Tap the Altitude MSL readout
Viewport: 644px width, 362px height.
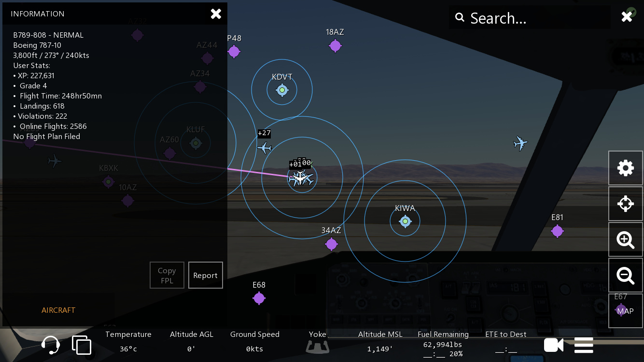(x=381, y=342)
